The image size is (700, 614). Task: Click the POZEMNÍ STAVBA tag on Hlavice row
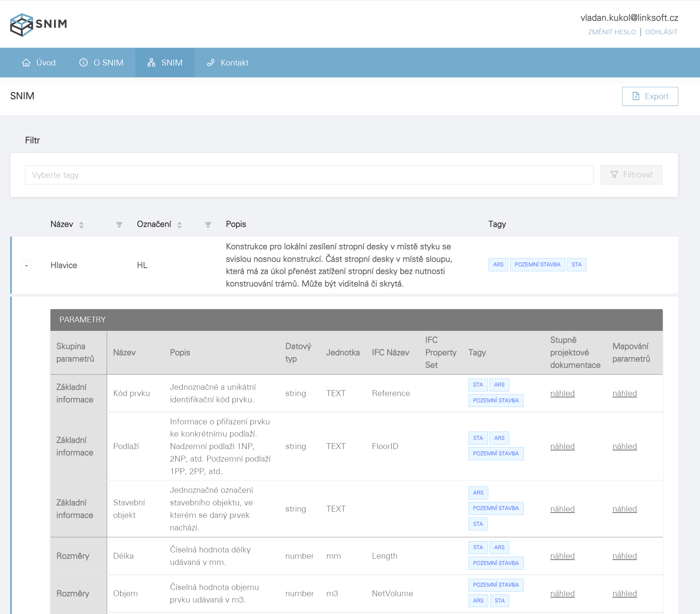(x=537, y=265)
